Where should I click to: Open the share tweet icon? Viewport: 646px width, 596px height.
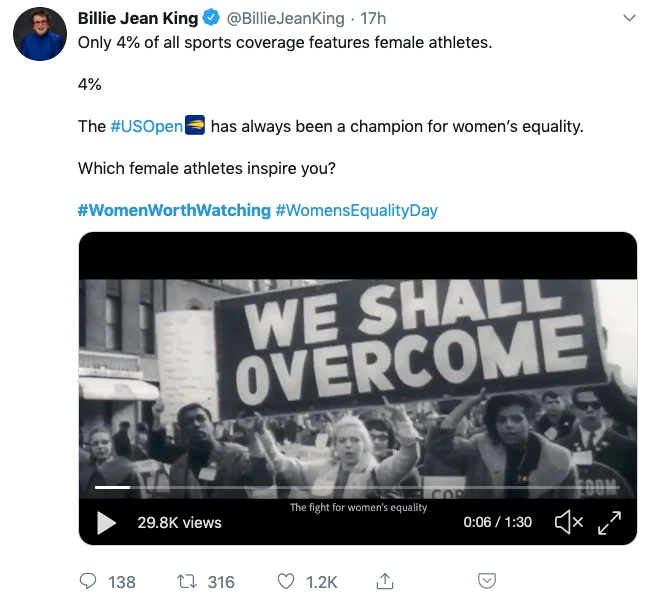click(384, 581)
